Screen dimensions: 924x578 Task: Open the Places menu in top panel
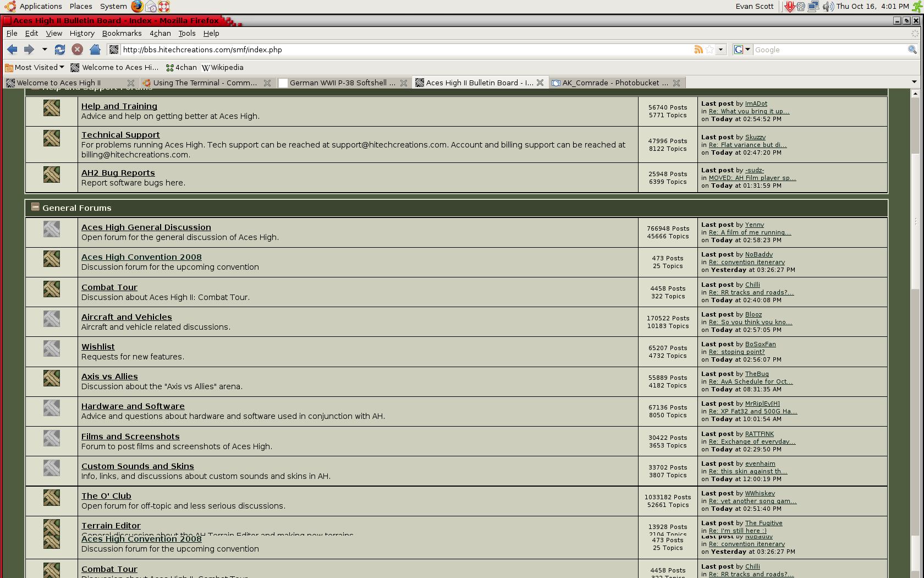pos(81,6)
